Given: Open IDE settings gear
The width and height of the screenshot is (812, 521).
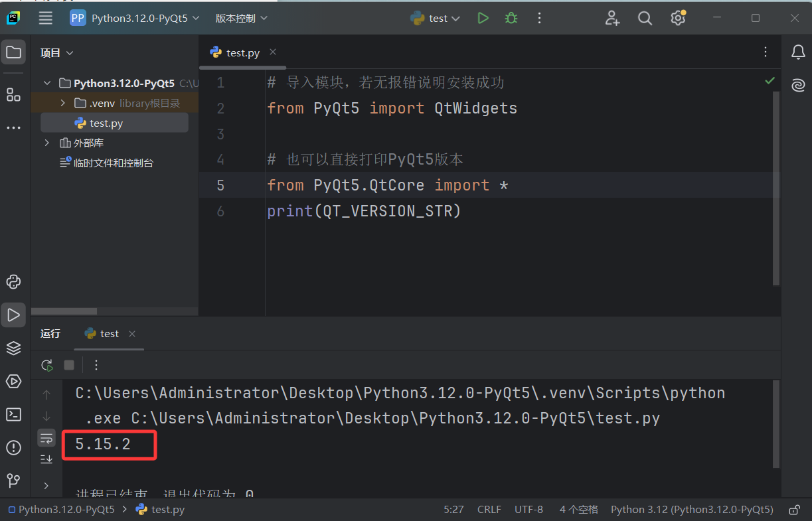Looking at the screenshot, I should pyautogui.click(x=678, y=18).
